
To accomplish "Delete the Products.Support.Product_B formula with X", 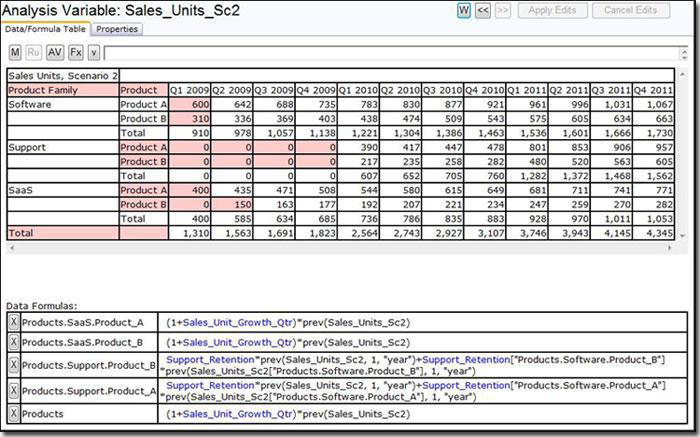I will point(14,365).
